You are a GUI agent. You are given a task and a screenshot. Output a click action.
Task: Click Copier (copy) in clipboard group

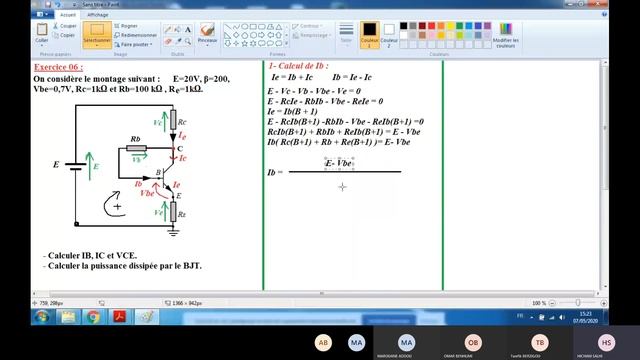[x=65, y=35]
